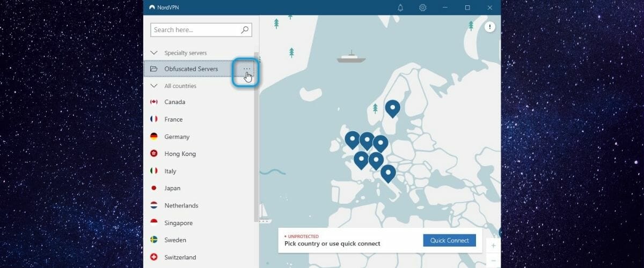Click the Obfuscated Servers folder icon

[x=154, y=69]
